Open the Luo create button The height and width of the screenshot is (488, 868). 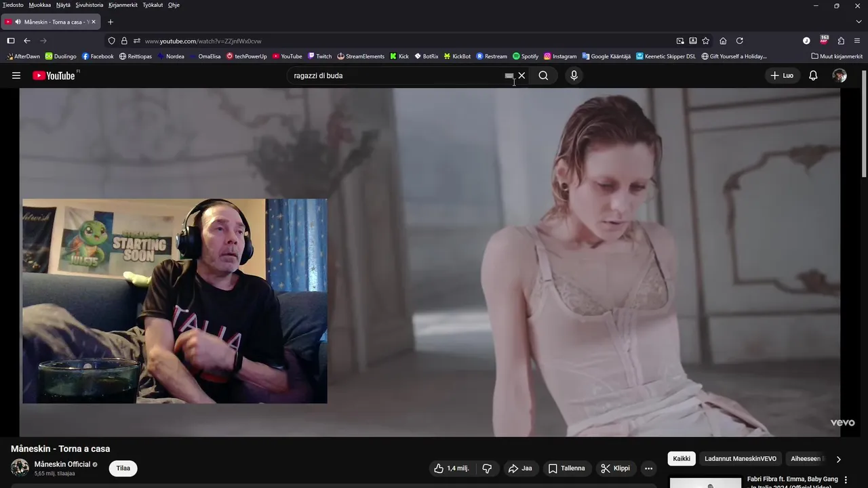782,75
